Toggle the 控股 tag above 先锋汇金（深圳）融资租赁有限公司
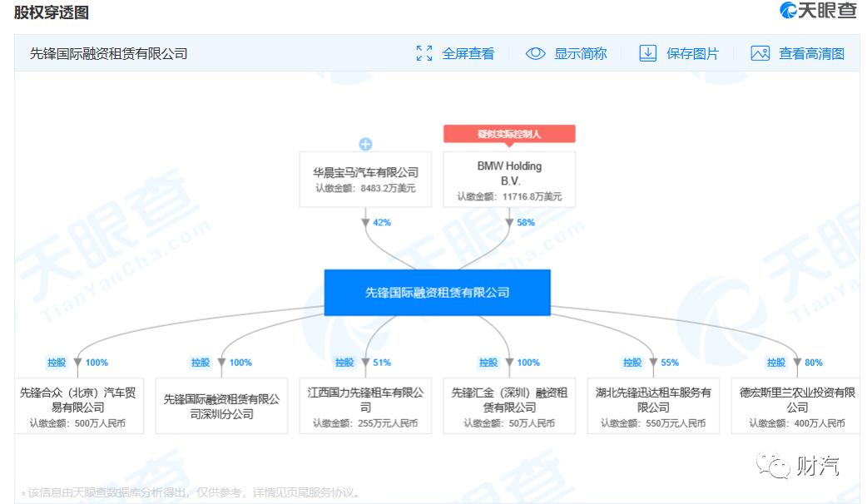The width and height of the screenshot is (867, 504). [487, 363]
